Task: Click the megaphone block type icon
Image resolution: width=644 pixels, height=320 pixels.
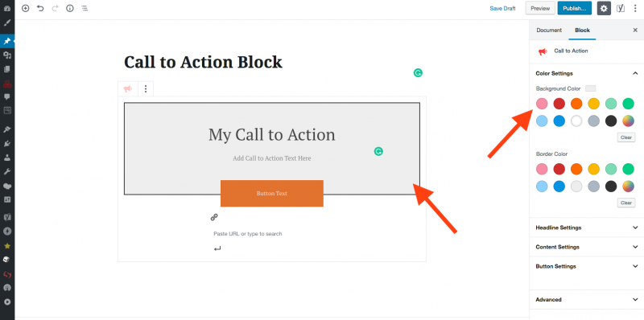Action: [128, 88]
